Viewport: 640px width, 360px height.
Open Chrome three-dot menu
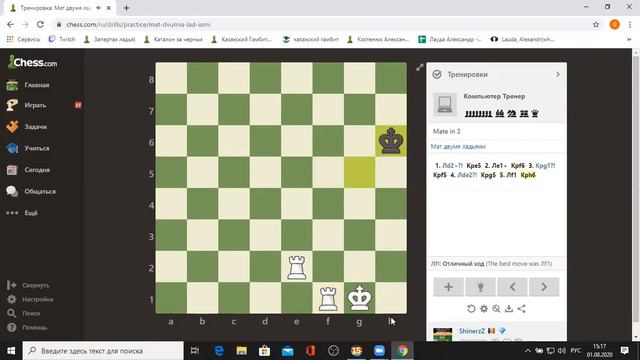(630, 24)
